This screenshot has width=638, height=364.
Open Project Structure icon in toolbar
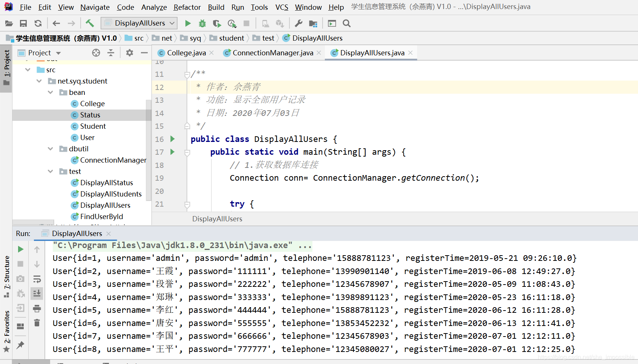pos(313,23)
